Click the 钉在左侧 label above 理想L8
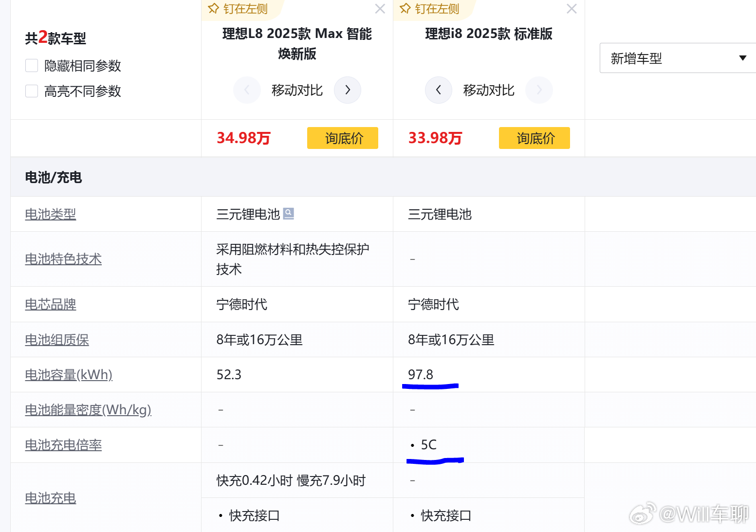 pyautogui.click(x=245, y=9)
